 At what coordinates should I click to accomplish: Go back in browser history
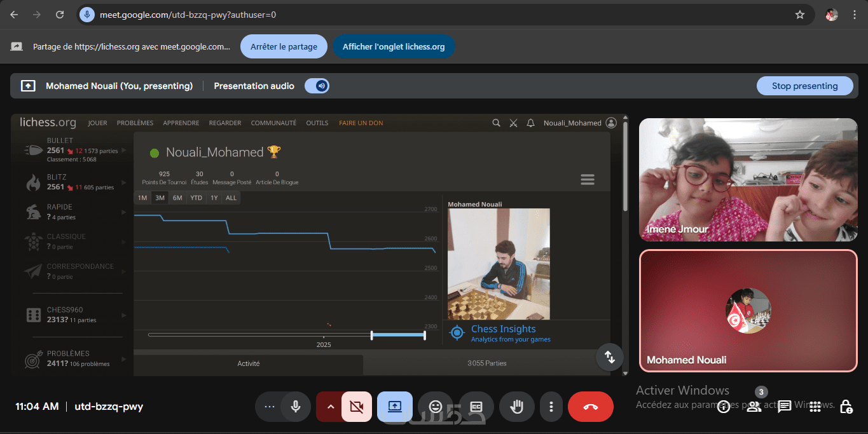point(14,15)
